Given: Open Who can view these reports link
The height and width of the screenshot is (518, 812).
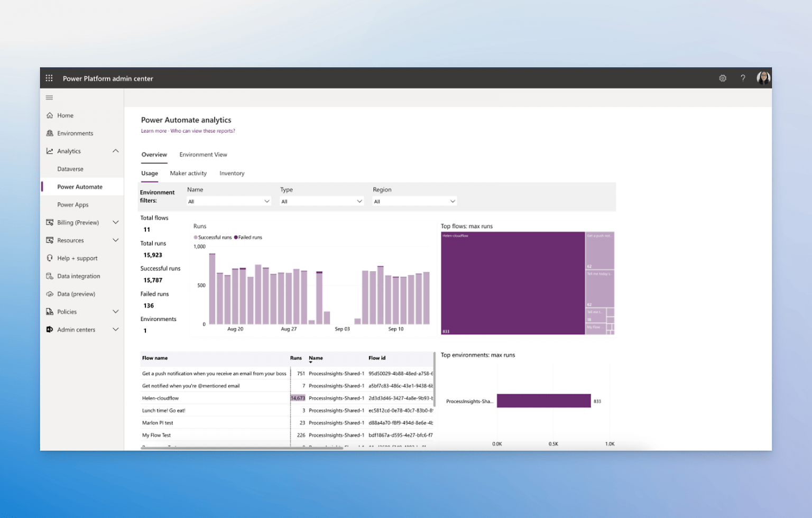Looking at the screenshot, I should [203, 131].
